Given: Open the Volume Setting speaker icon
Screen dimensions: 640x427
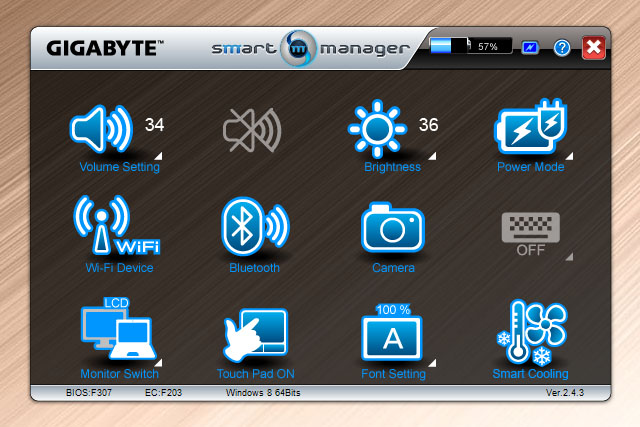Looking at the screenshot, I should [x=101, y=129].
